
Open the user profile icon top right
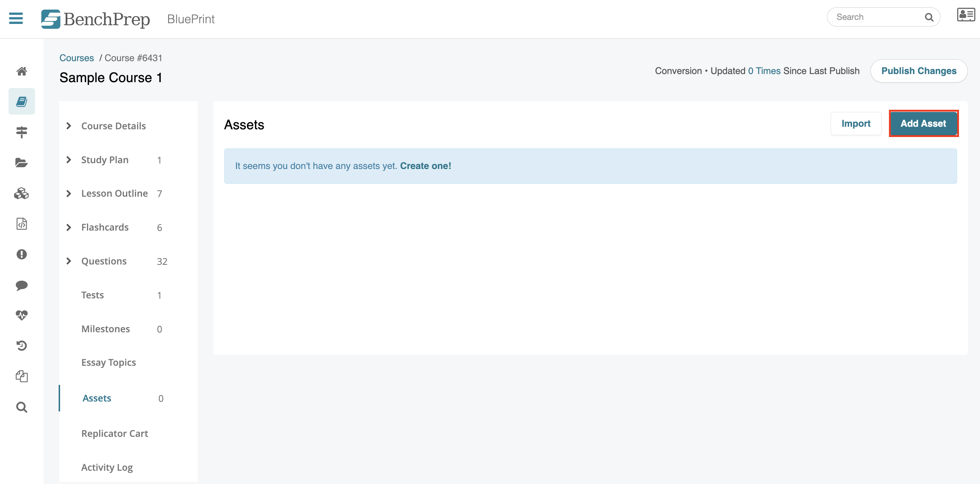(966, 15)
